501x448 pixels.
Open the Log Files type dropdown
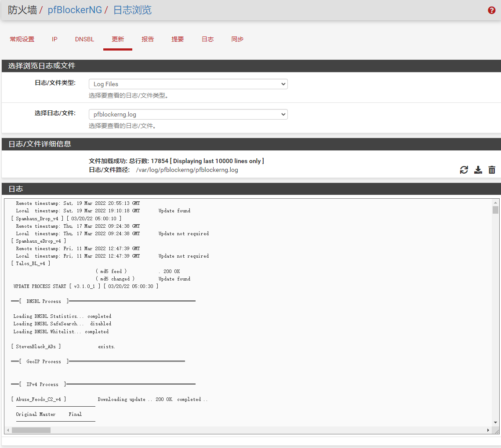tap(188, 84)
